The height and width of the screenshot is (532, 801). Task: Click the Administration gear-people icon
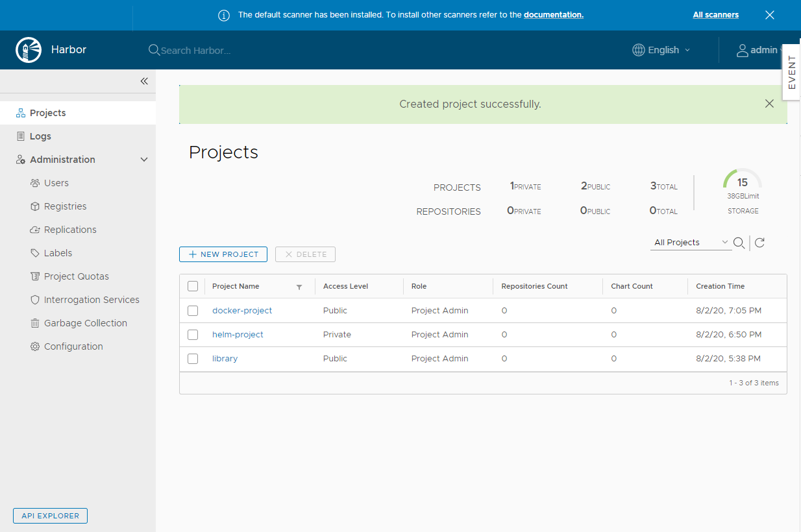coord(21,160)
